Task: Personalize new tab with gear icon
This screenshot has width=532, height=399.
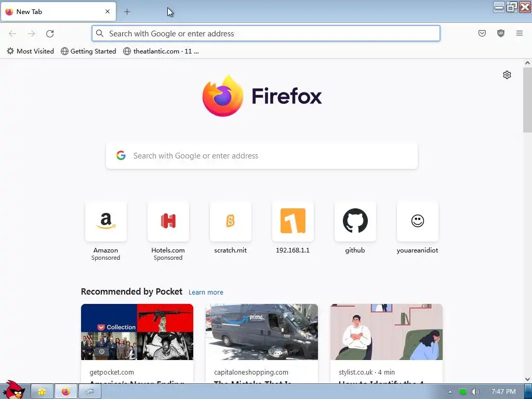Action: (x=507, y=75)
